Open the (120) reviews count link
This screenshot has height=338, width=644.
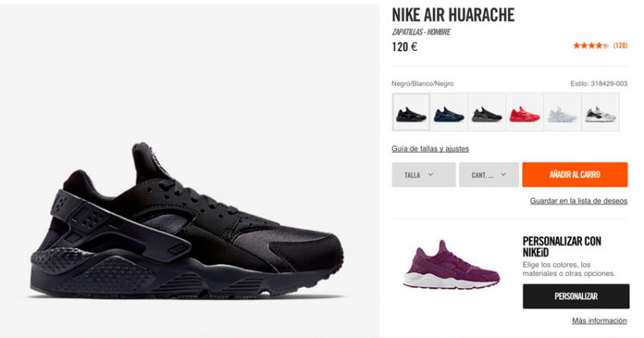point(620,46)
